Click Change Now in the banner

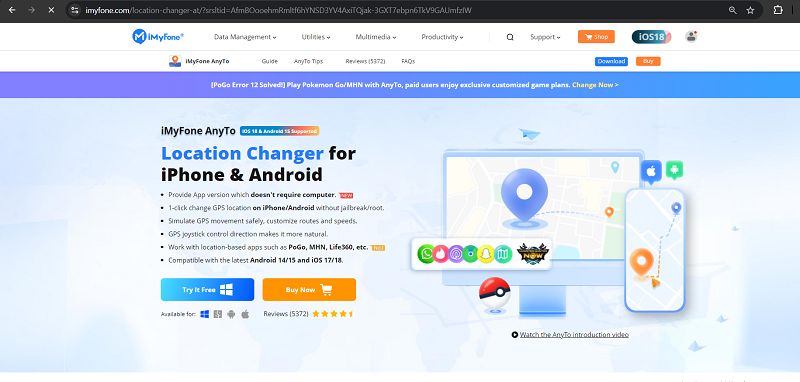pos(595,85)
